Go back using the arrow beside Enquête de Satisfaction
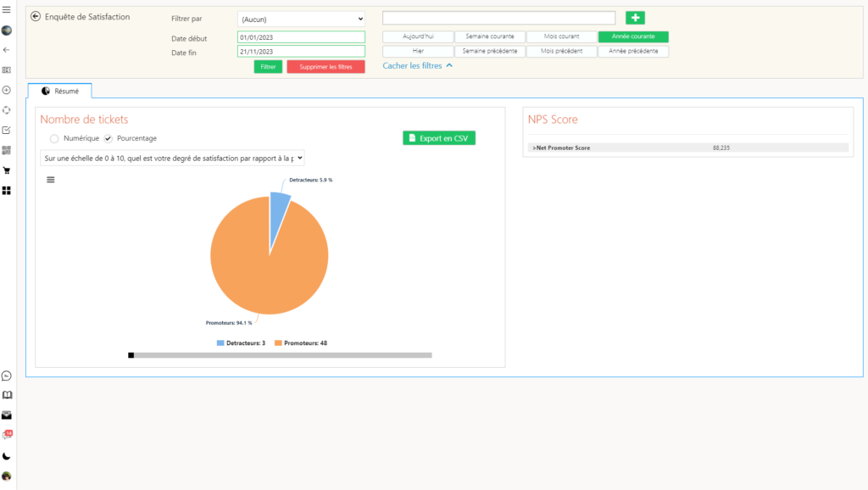868x490 pixels. (36, 17)
